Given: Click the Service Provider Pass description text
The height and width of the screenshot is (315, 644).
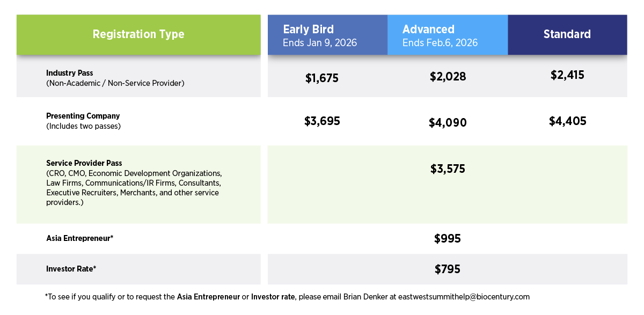Looking at the screenshot, I should coord(134,183).
